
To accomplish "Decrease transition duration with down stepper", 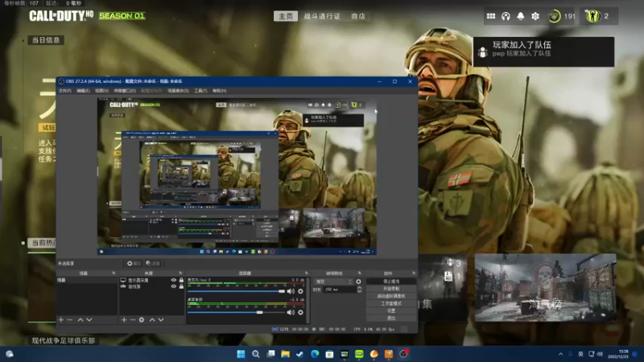I will 359,291.
